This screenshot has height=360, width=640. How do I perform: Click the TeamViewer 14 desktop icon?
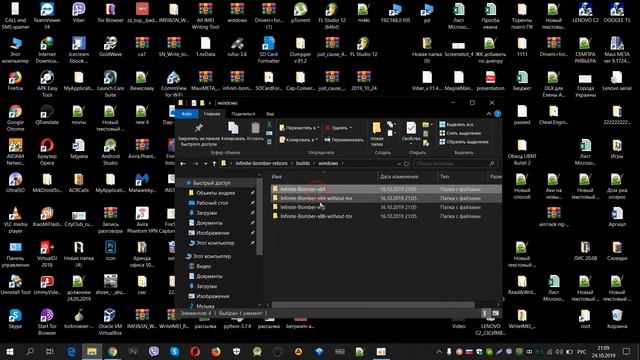click(x=47, y=16)
